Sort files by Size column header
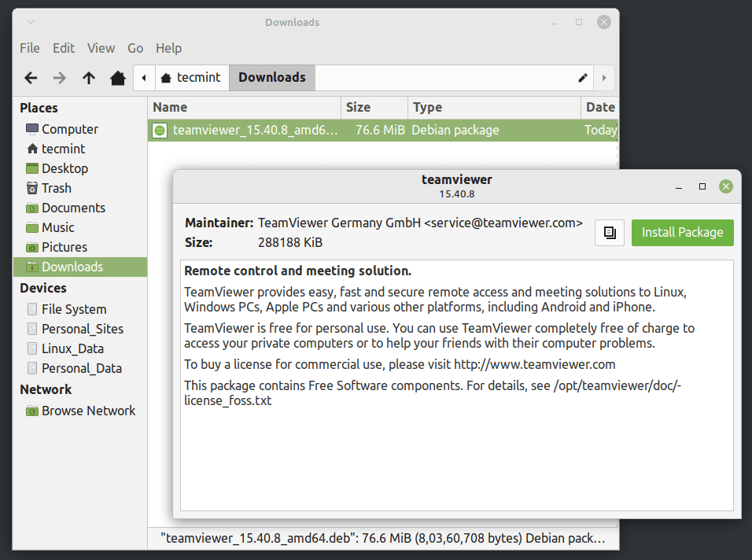Screen dimensions: 752x560 click(x=374, y=108)
